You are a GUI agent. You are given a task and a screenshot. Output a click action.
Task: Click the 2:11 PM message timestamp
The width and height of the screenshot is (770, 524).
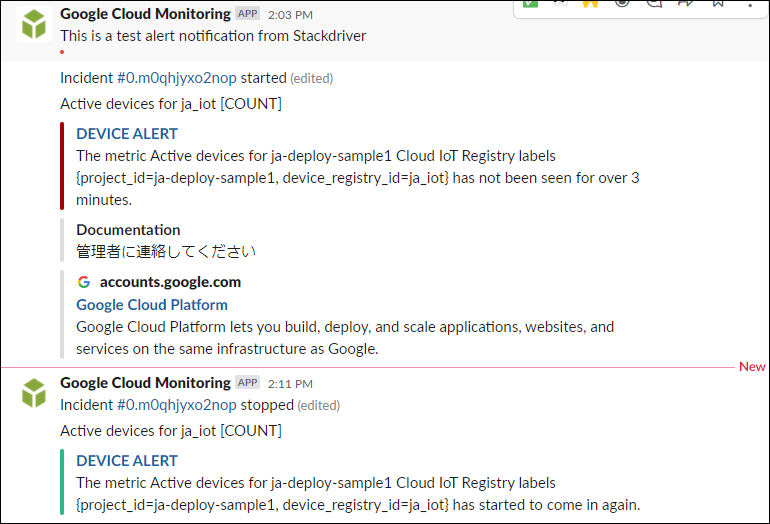[290, 383]
